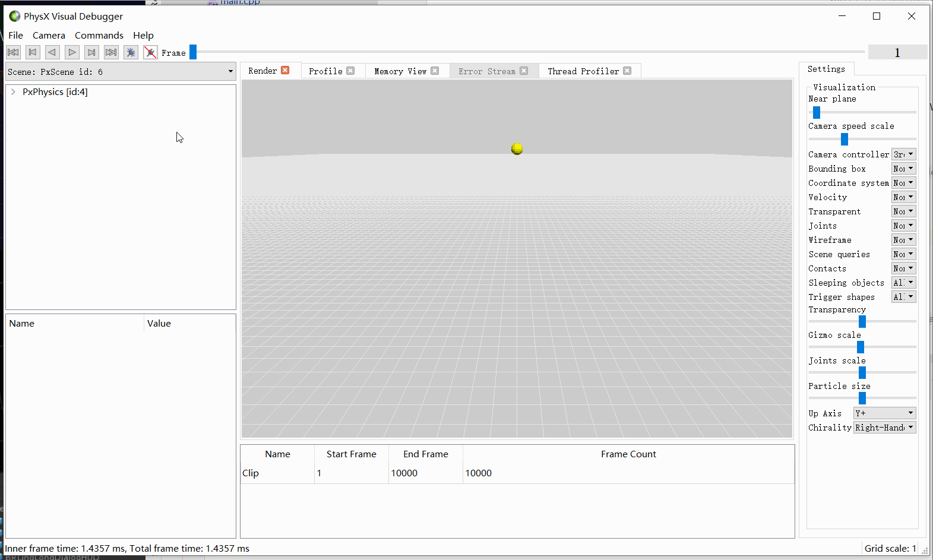The width and height of the screenshot is (933, 560).
Task: Close the Render tab with its red X
Action: coord(285,70)
